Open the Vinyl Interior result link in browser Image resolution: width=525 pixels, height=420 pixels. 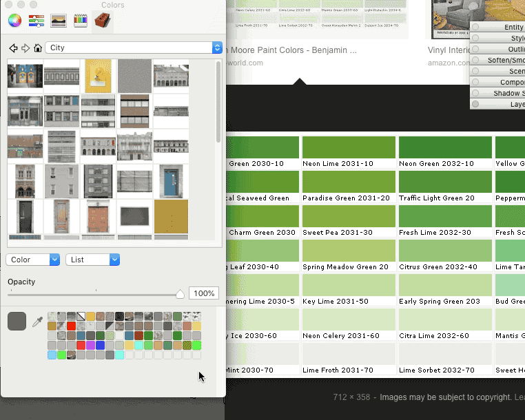449,50
